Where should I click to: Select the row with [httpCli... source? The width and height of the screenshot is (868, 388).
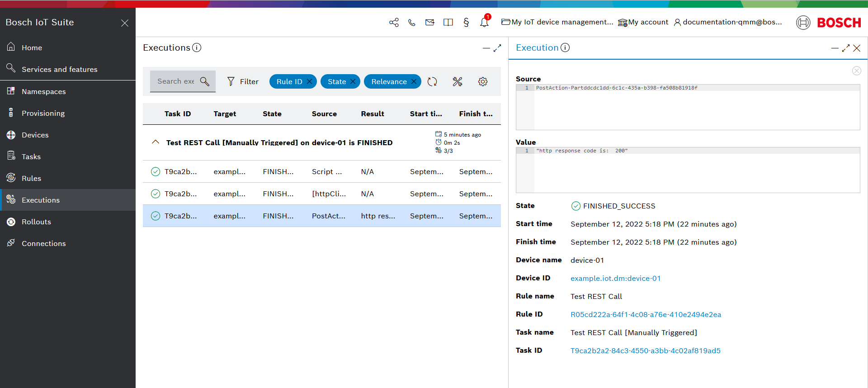coord(322,194)
